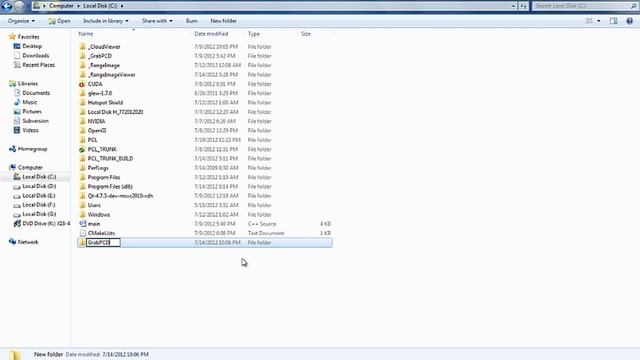Select the PCL folder icon
Viewport: 640px width, 360px height.
pos(82,140)
